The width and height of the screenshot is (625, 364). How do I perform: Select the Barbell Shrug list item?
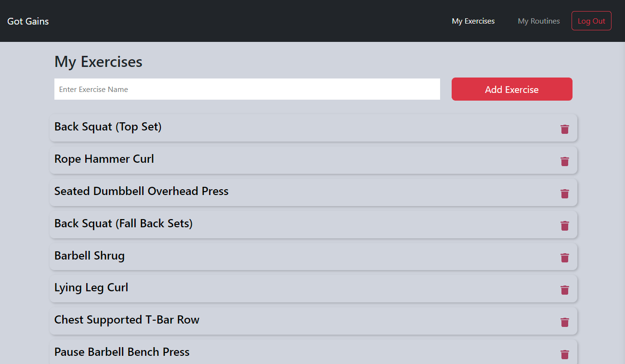289,257
